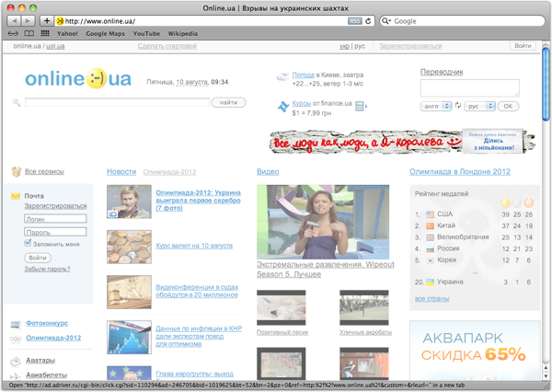Open Top Sites grid icon
The image size is (552, 392).
coord(44,33)
